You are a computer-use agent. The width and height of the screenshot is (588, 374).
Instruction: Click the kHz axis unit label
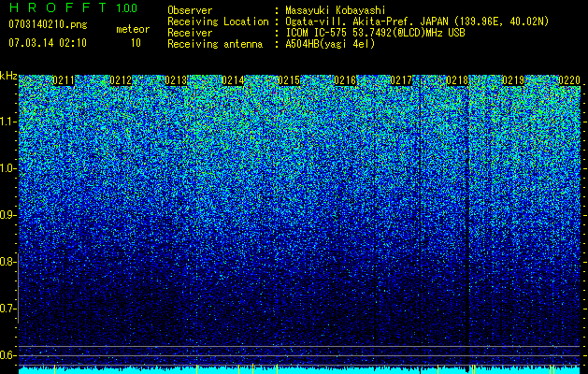(8, 77)
